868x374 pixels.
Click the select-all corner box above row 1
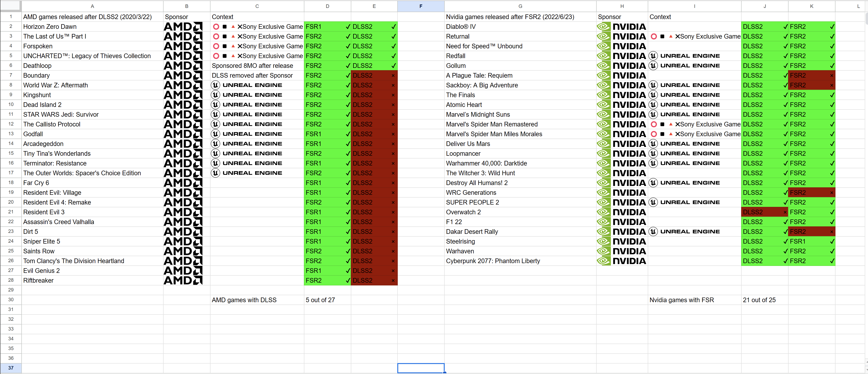coord(11,6)
